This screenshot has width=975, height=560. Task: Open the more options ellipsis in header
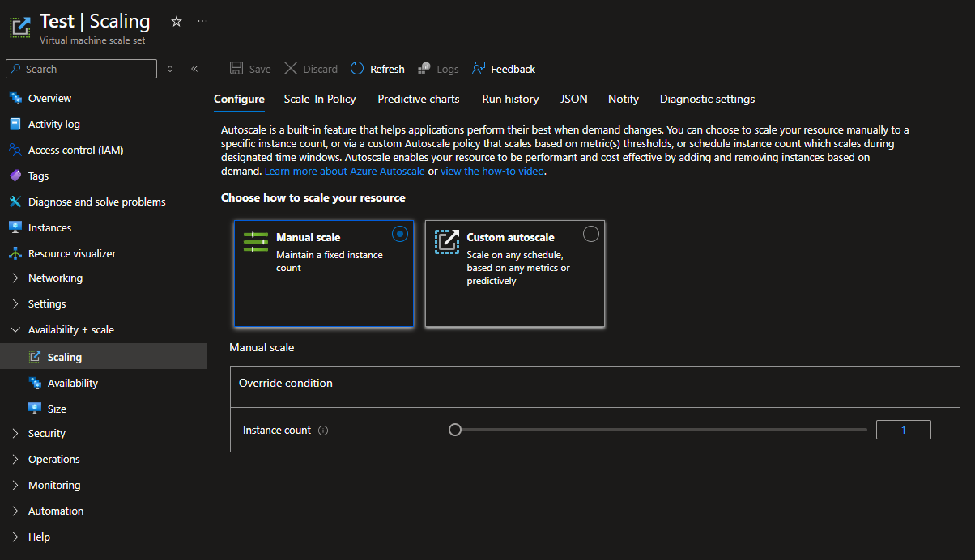[202, 21]
